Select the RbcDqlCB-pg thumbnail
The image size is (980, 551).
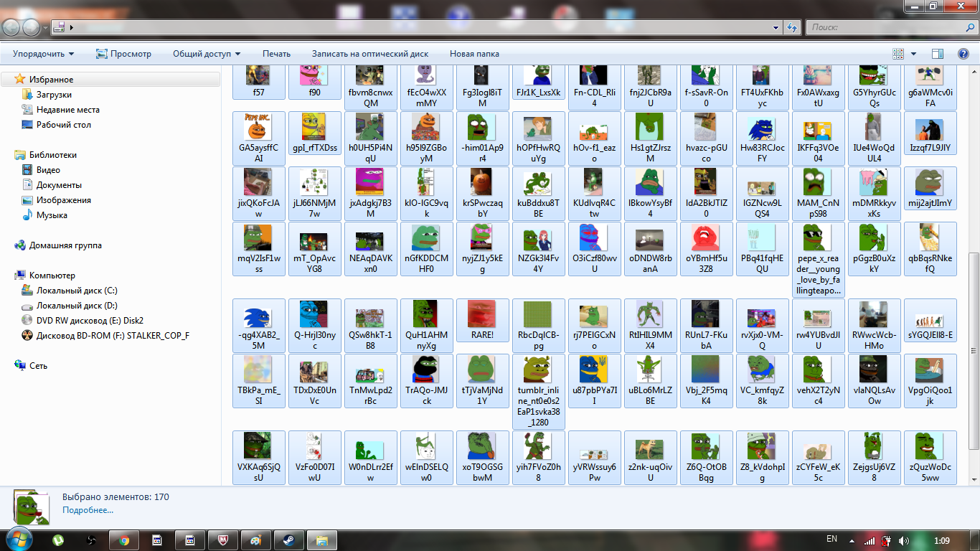pos(538,325)
